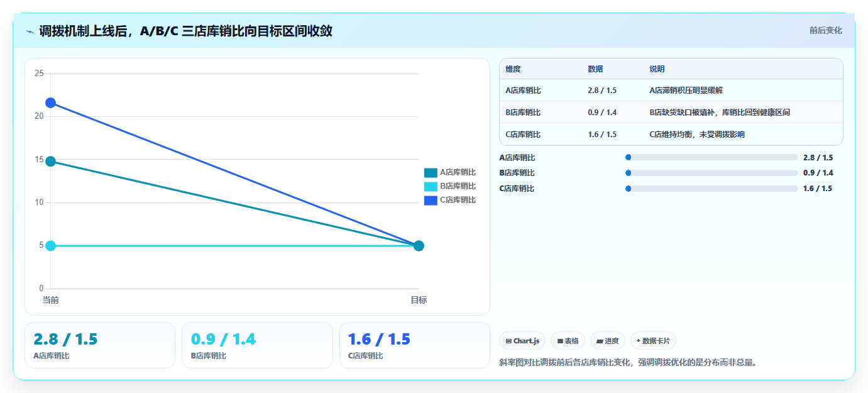This screenshot has height=393, width=868.
Task: Click the C店库销比 label left of the progress bar
Action: point(517,189)
